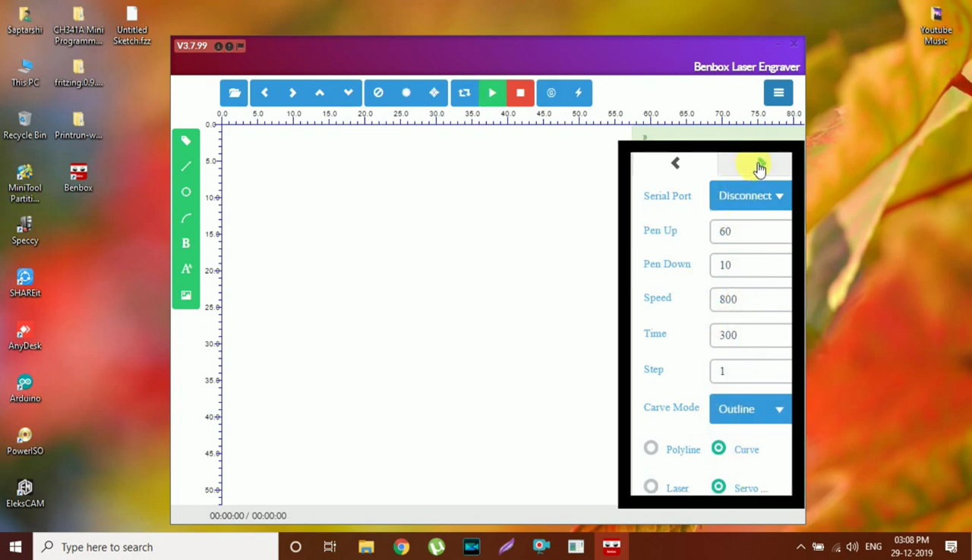
Task: Jog up with the up arrow button
Action: (x=320, y=93)
